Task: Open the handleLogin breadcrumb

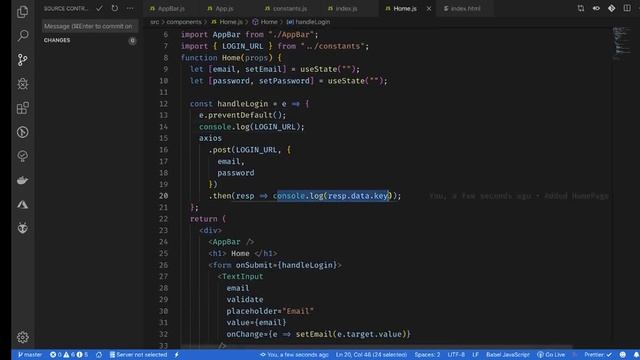Action: click(309, 22)
